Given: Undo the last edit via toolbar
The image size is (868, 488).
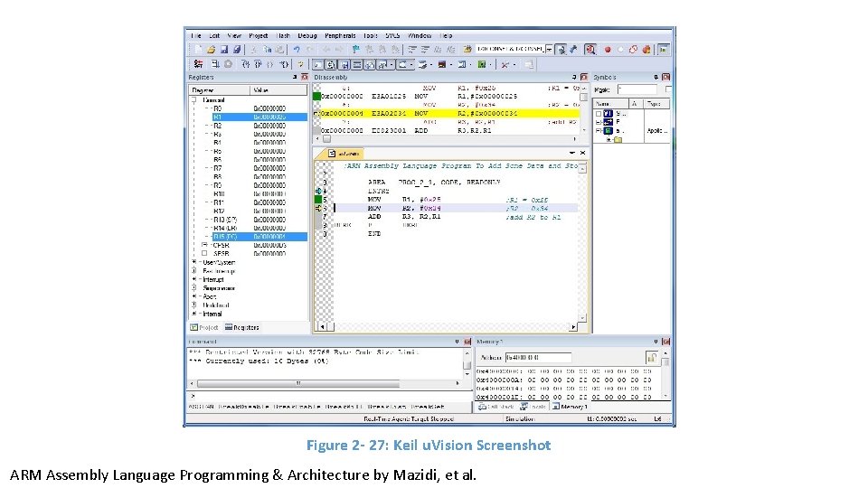Looking at the screenshot, I should click(297, 49).
